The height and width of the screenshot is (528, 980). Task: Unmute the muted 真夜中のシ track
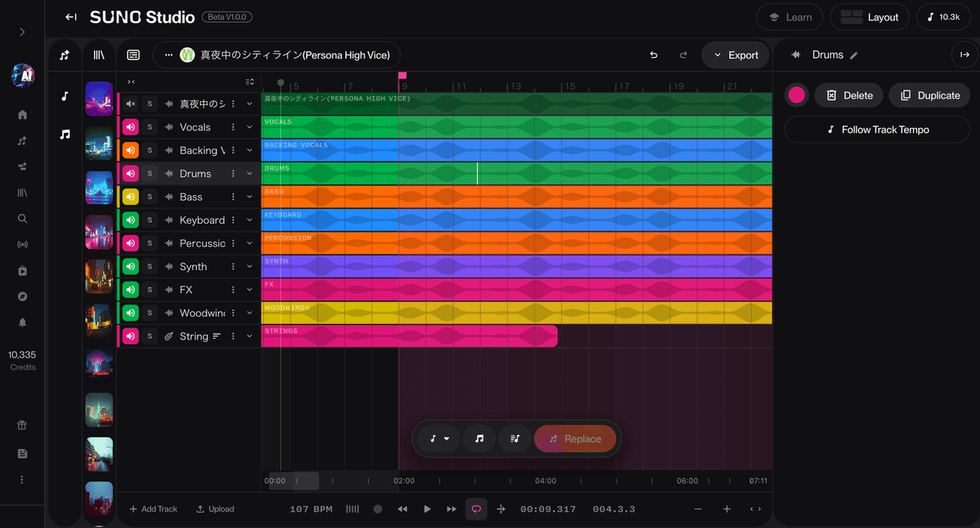click(x=131, y=104)
